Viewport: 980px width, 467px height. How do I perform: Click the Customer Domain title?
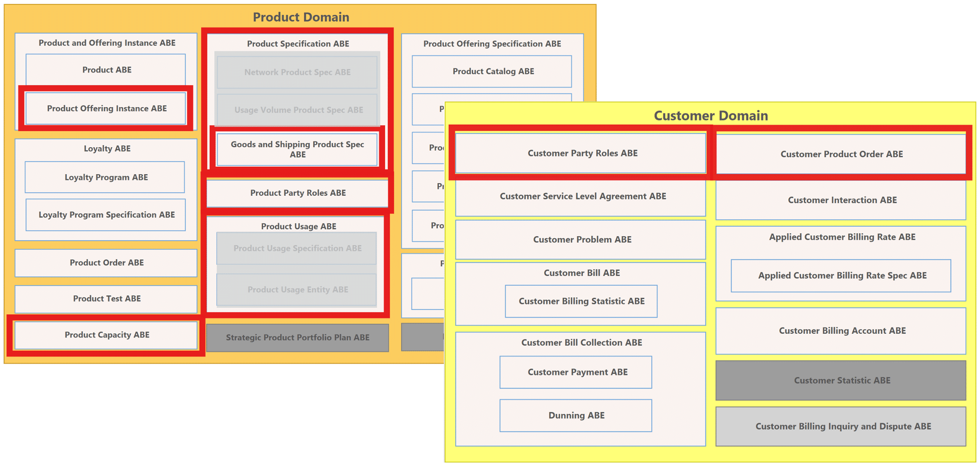(711, 116)
